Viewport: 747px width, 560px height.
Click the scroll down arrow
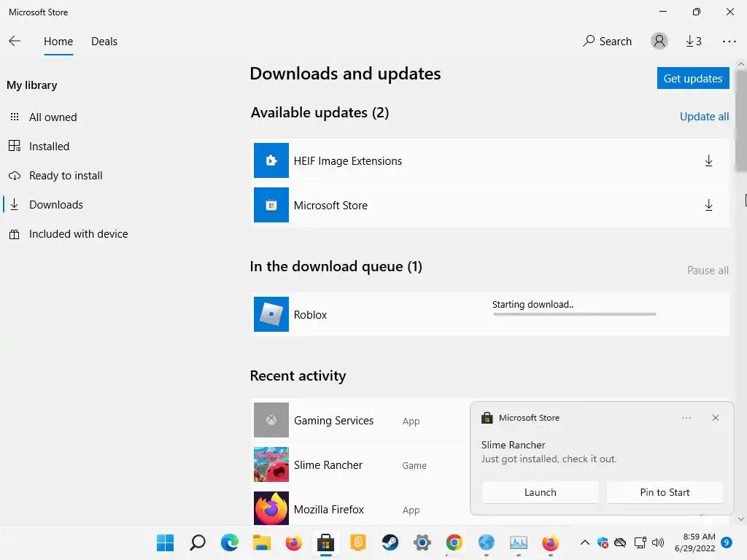(741, 519)
